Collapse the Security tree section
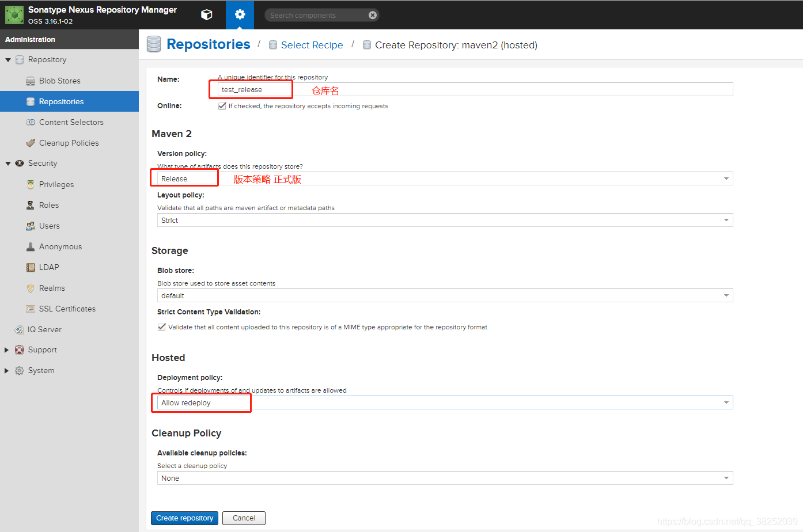 (x=8, y=164)
